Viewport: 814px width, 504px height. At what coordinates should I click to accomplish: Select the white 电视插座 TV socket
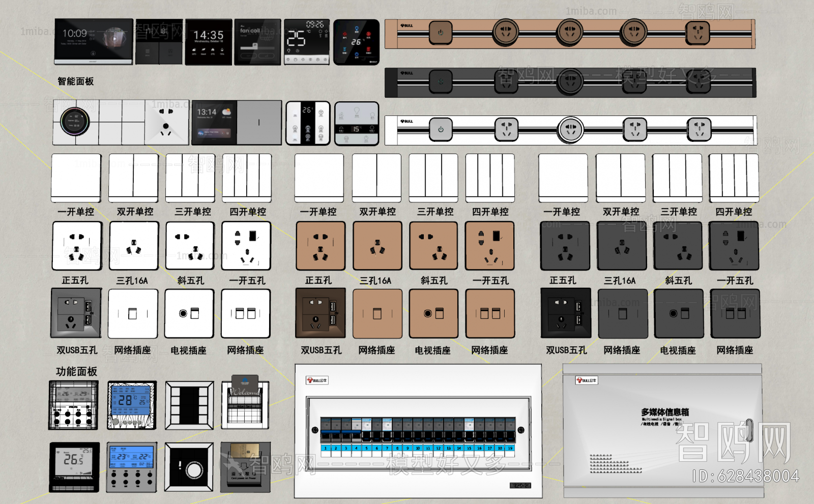coord(189,314)
